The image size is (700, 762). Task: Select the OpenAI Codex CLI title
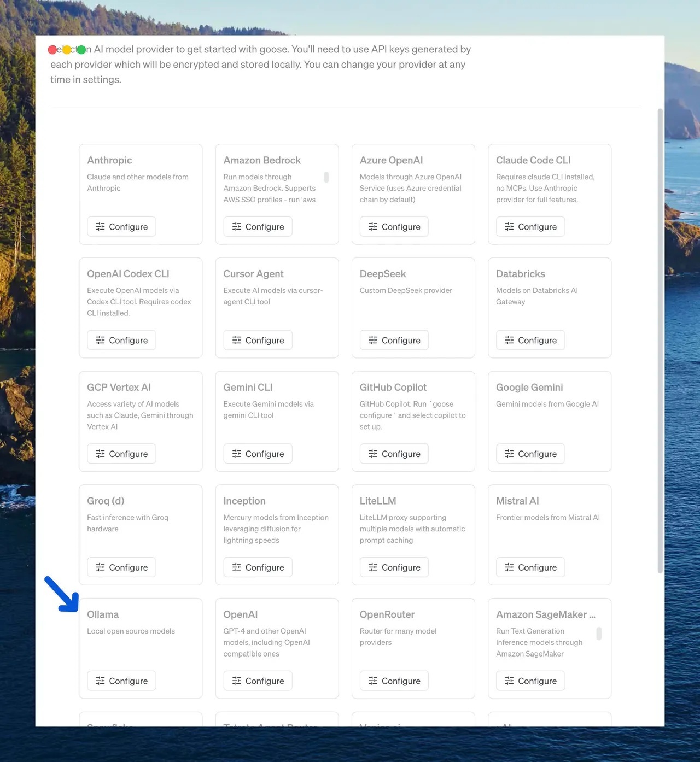point(128,274)
